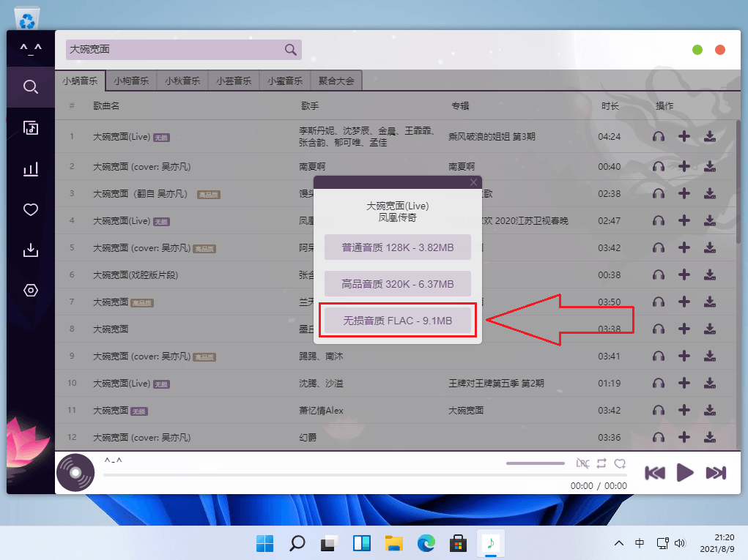Open favorites heart icon in sidebar
Image resolution: width=748 pixels, height=560 pixels.
[31, 209]
